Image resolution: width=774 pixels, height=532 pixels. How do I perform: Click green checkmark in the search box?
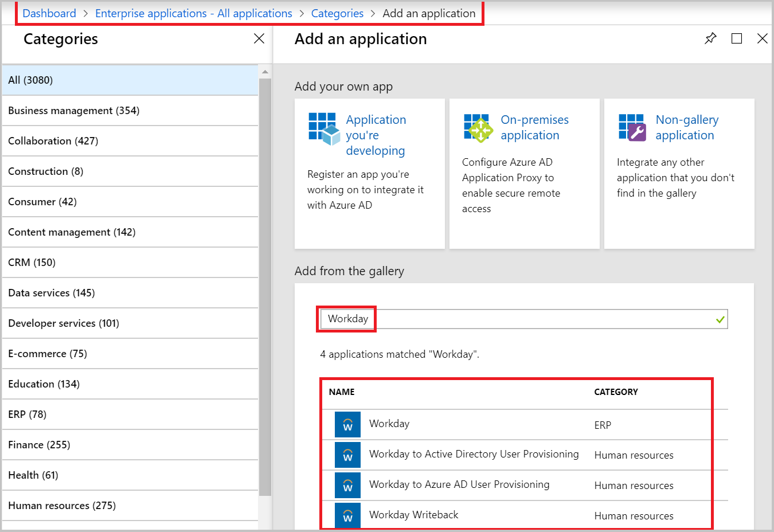[x=720, y=319]
